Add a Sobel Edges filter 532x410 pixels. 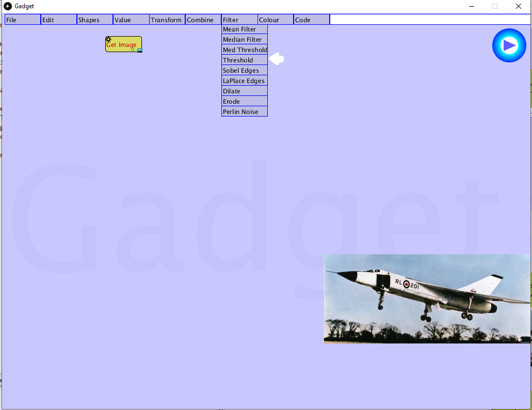[245, 71]
